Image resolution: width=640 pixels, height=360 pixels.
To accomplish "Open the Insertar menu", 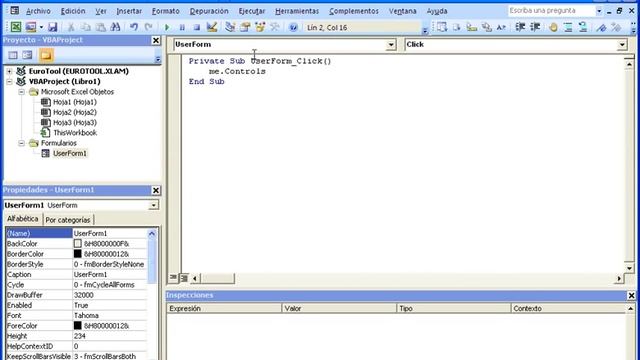I will 129,11.
